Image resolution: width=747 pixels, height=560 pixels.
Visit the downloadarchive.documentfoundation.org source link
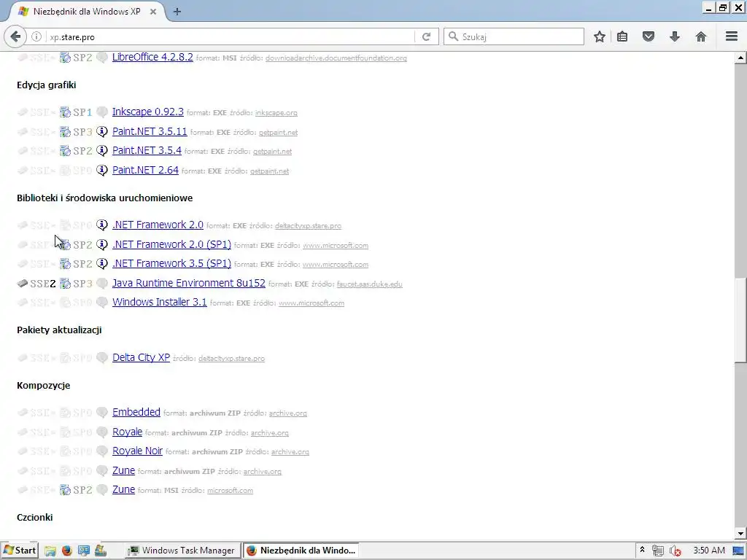336,58
